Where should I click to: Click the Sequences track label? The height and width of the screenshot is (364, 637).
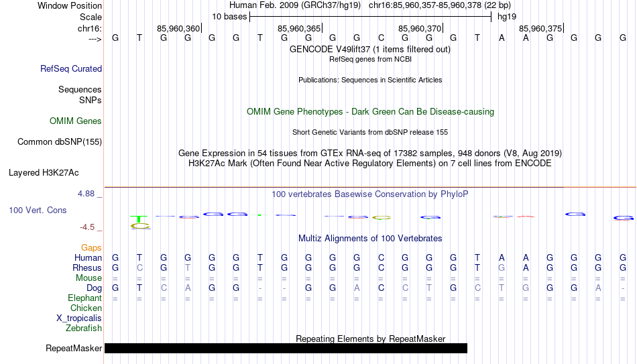(x=80, y=89)
